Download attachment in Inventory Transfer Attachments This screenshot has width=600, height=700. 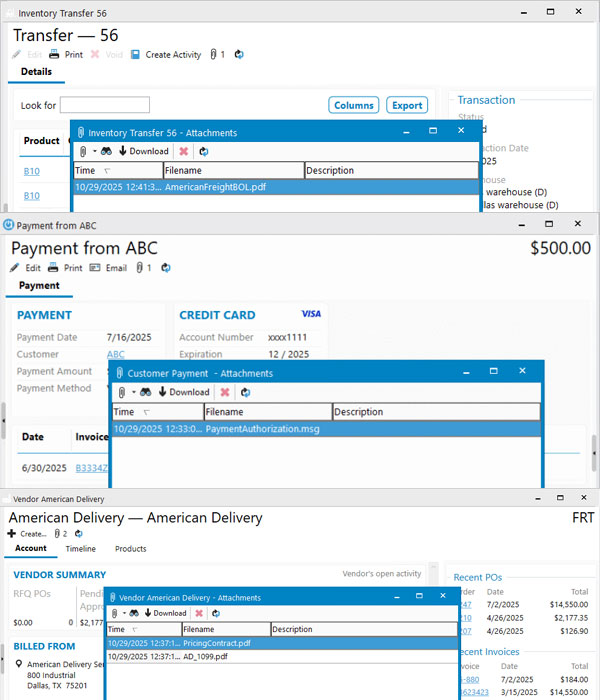(144, 151)
